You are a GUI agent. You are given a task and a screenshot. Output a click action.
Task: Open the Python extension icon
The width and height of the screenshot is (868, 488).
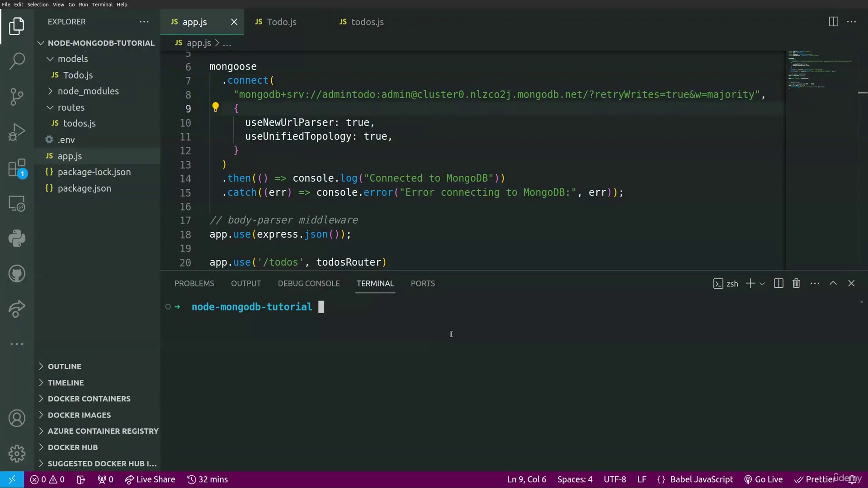[x=17, y=239]
